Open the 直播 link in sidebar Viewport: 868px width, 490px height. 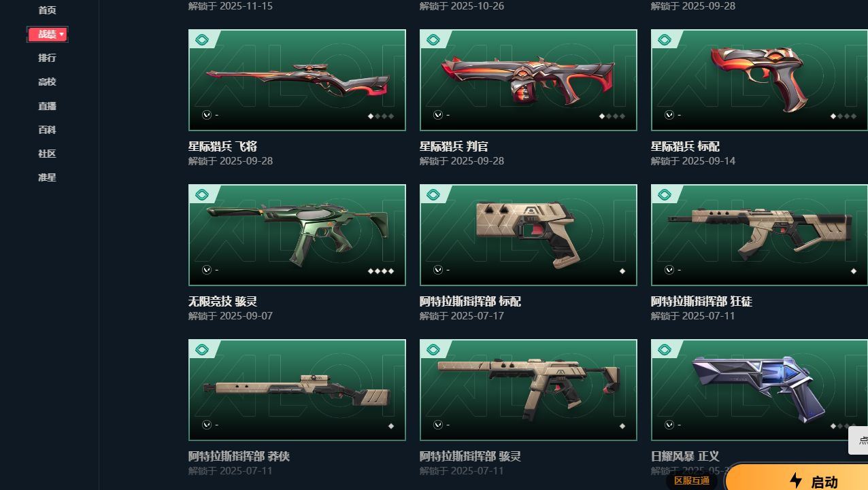[x=47, y=106]
